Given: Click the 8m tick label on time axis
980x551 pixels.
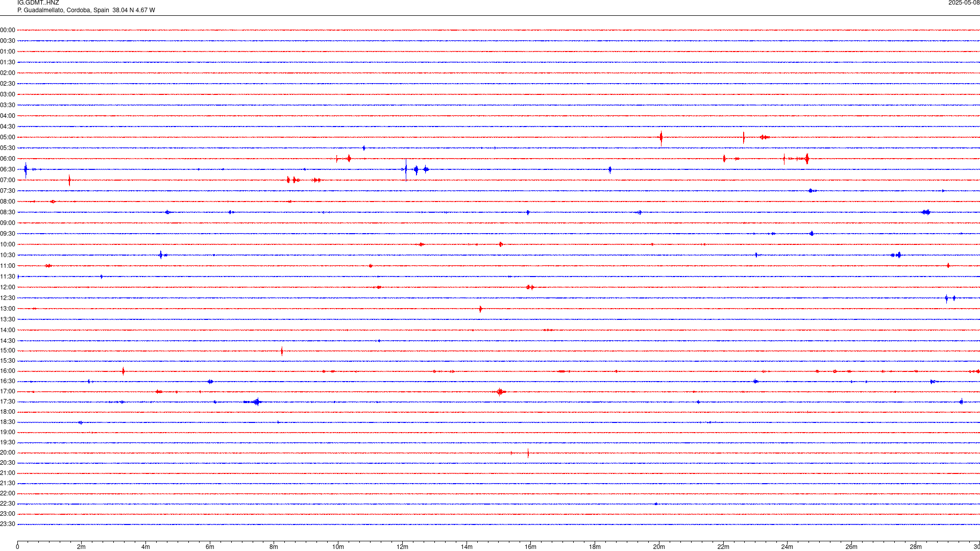Looking at the screenshot, I should [274, 547].
